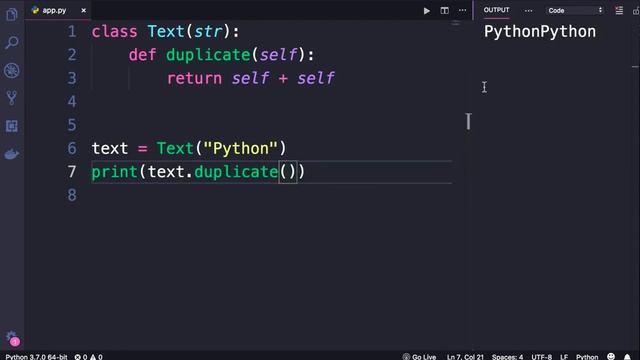640x360 pixels.
Task: Click the "Python" string on line 6
Action: coord(240,148)
